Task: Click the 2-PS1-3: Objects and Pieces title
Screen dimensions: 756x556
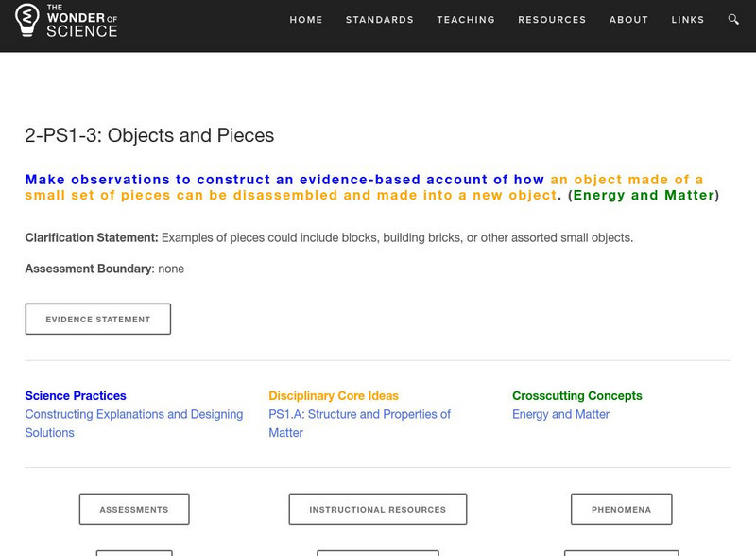Action: coord(149,135)
